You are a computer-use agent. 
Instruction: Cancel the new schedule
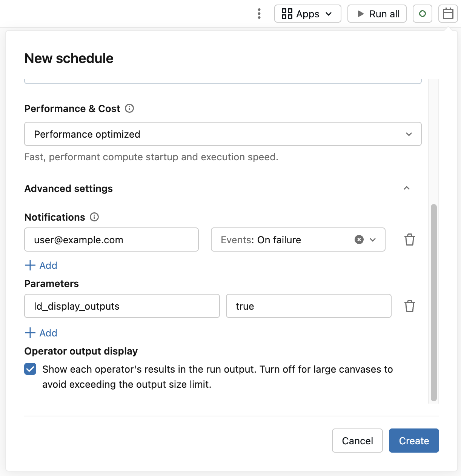coord(357,441)
